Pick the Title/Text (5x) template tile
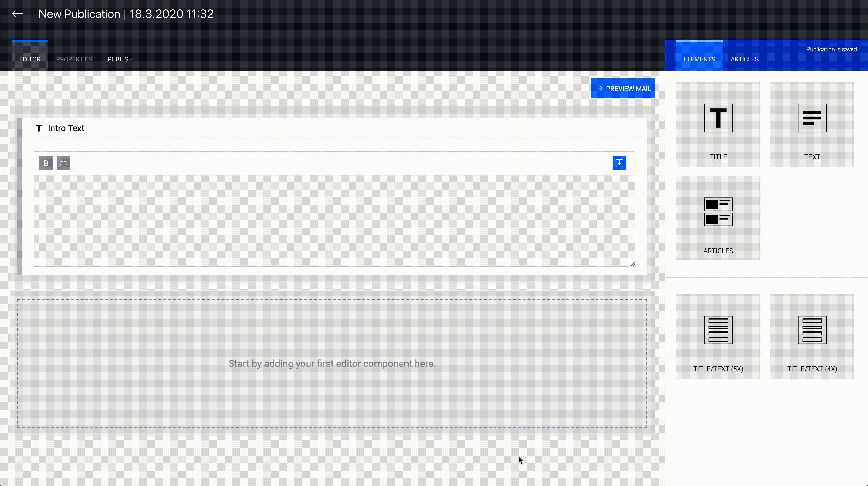The image size is (868, 486). click(718, 336)
